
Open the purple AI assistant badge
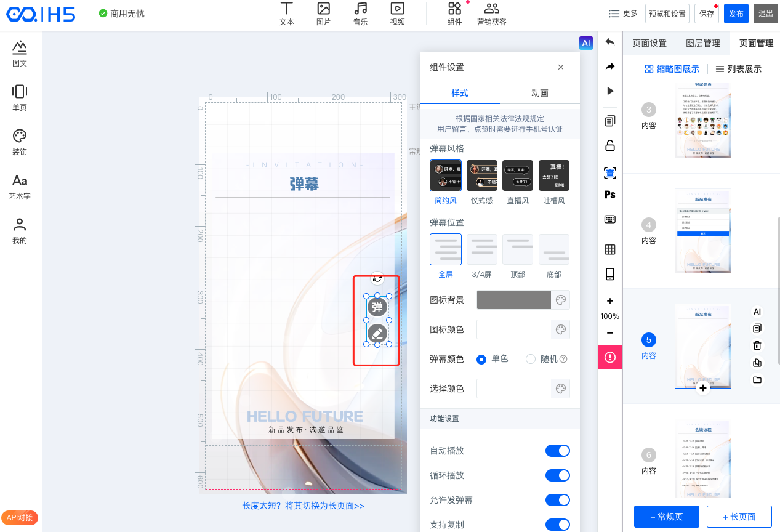tap(586, 43)
